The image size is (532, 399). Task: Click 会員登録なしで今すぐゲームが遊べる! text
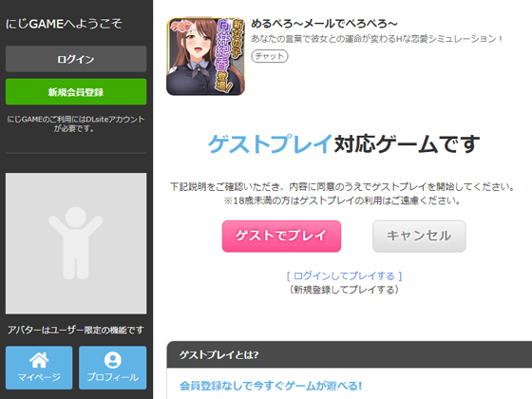click(x=271, y=386)
